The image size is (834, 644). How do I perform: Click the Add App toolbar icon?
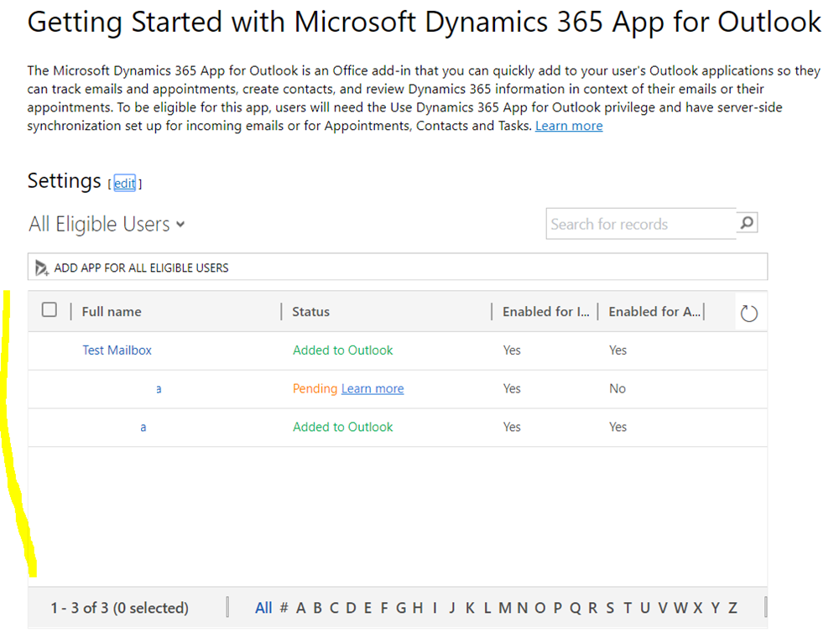tap(41, 267)
